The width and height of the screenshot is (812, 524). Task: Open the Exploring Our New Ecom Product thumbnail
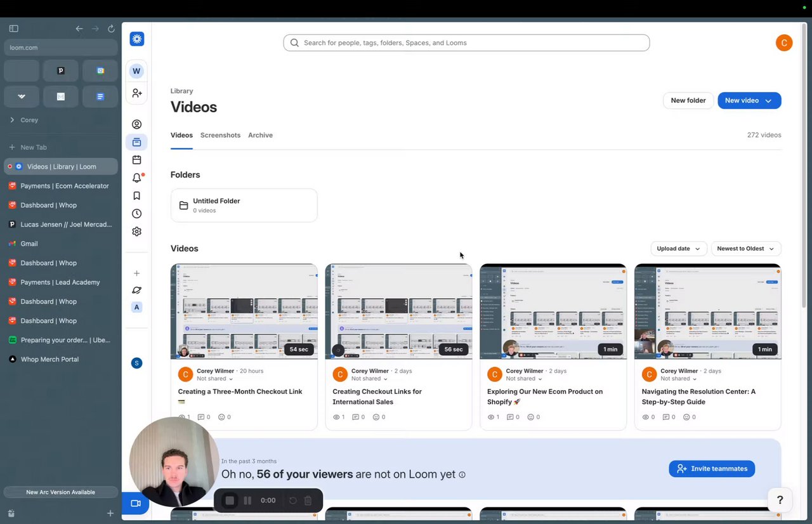coord(553,311)
